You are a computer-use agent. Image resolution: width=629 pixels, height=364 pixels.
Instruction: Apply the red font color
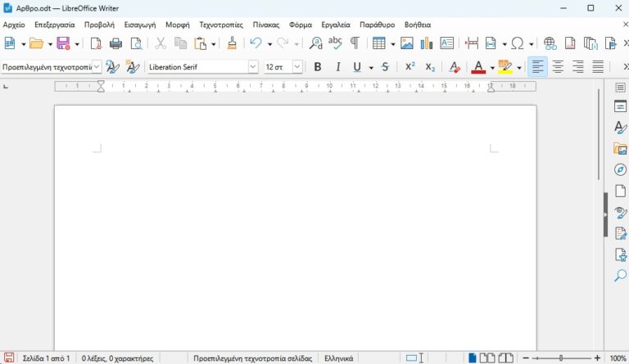(x=478, y=67)
